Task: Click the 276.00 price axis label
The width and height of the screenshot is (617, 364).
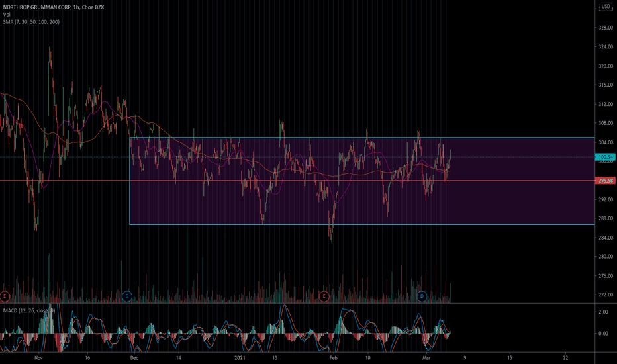Action: (606, 275)
